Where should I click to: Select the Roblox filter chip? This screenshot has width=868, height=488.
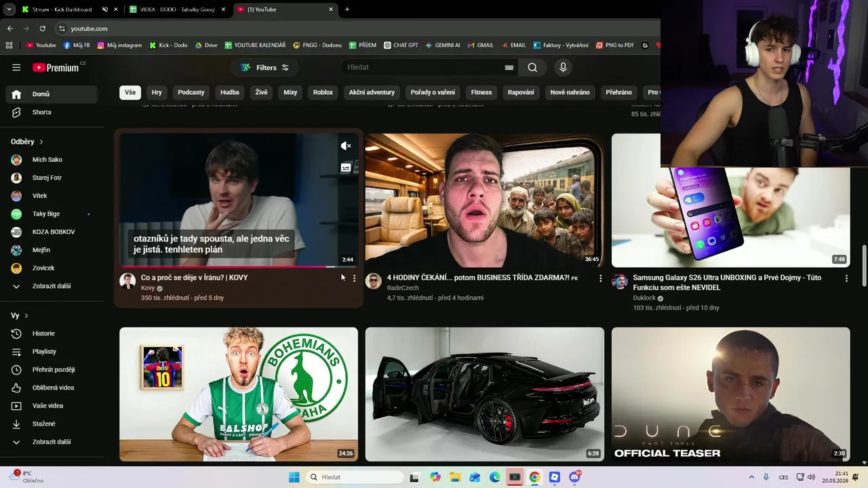click(x=323, y=92)
